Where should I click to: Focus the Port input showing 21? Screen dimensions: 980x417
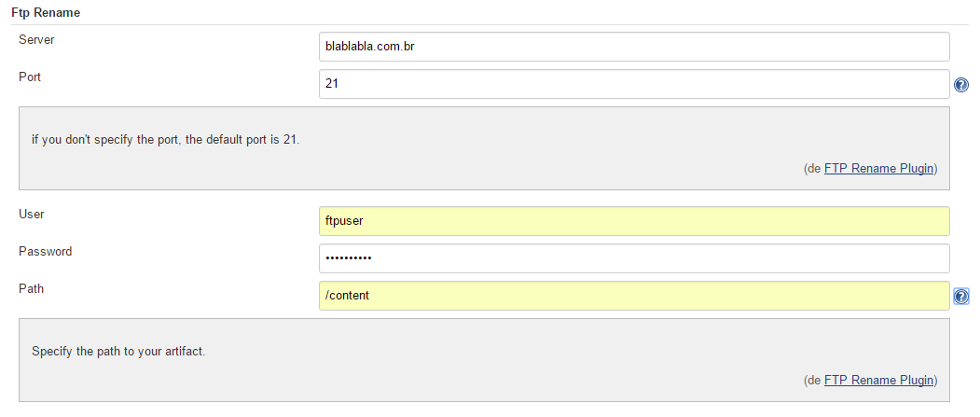tap(634, 84)
